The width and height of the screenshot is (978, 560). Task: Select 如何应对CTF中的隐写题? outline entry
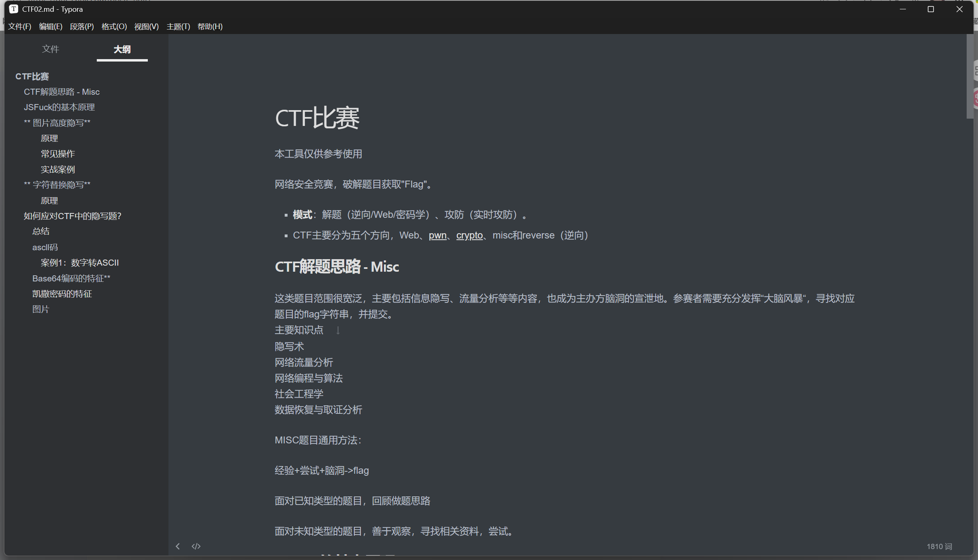[72, 216]
